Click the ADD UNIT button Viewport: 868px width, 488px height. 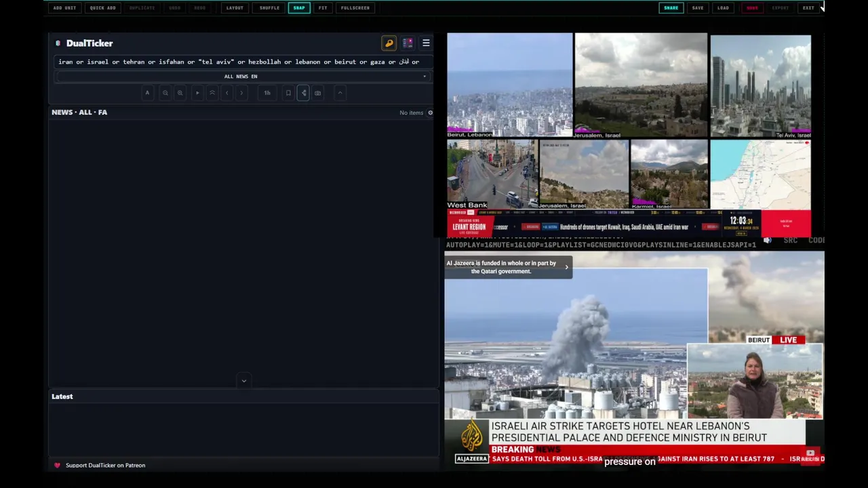tap(64, 8)
